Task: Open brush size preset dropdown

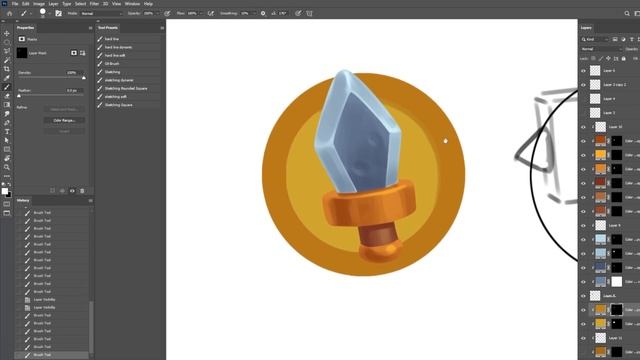Action: (x=49, y=13)
